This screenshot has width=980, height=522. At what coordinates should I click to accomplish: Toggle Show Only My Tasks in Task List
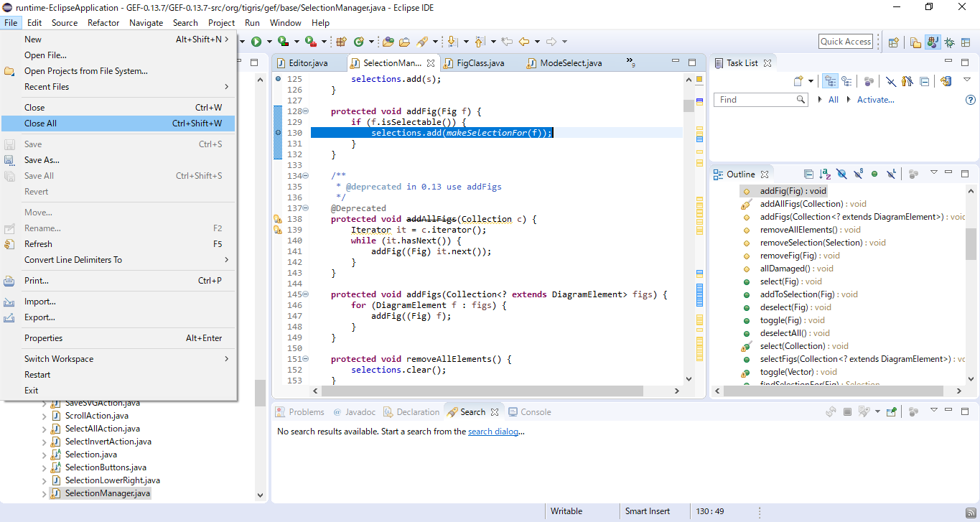tap(907, 81)
